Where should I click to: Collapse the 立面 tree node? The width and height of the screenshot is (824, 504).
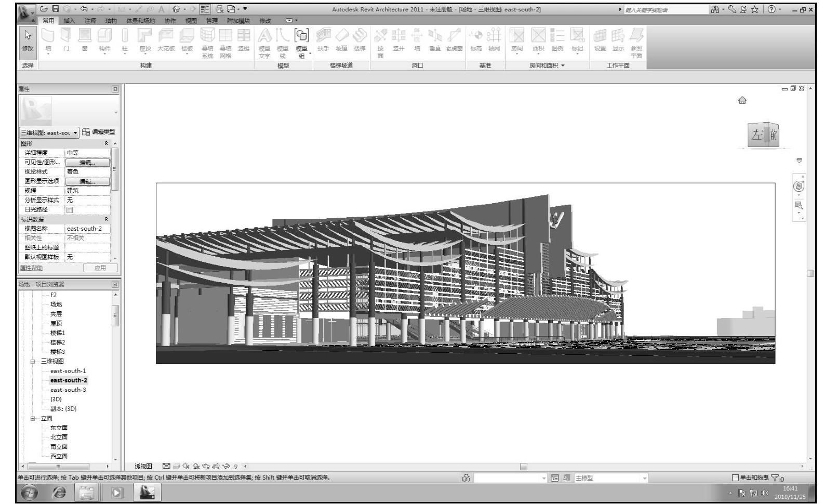[33, 419]
